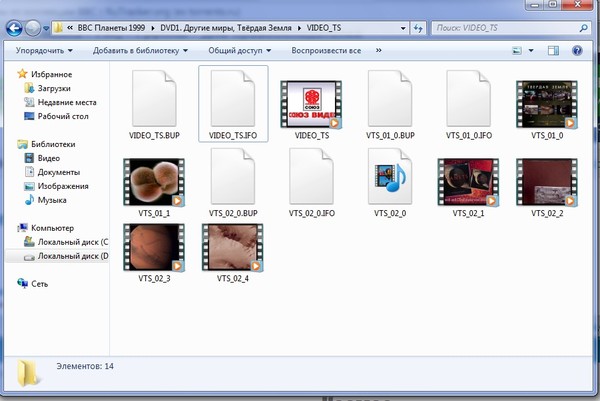Screen dimensions: 600x401
Task: Click the folder icon in the details pane
Action: tap(28, 373)
